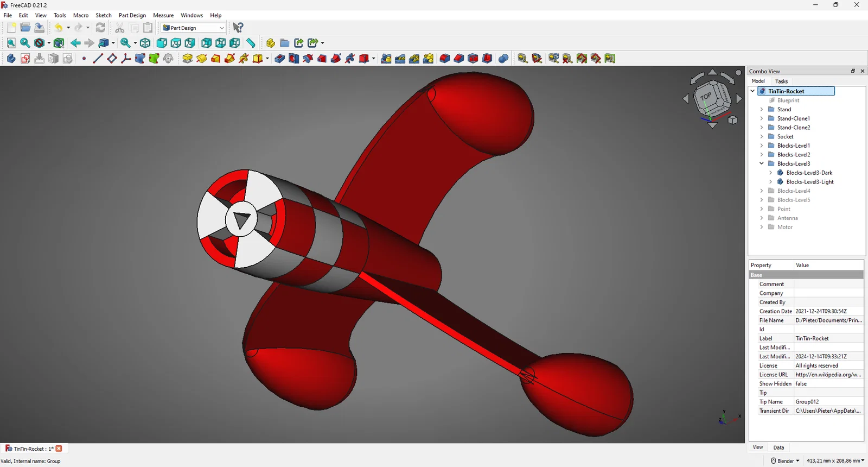Click the What's This help cursor icon
The image size is (868, 467).
(x=238, y=28)
